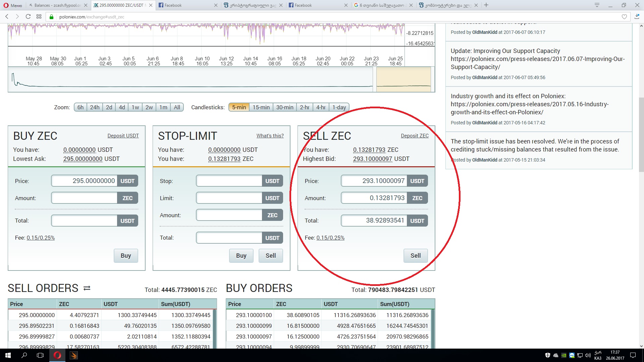Click the heart bookmark icon

(x=624, y=17)
